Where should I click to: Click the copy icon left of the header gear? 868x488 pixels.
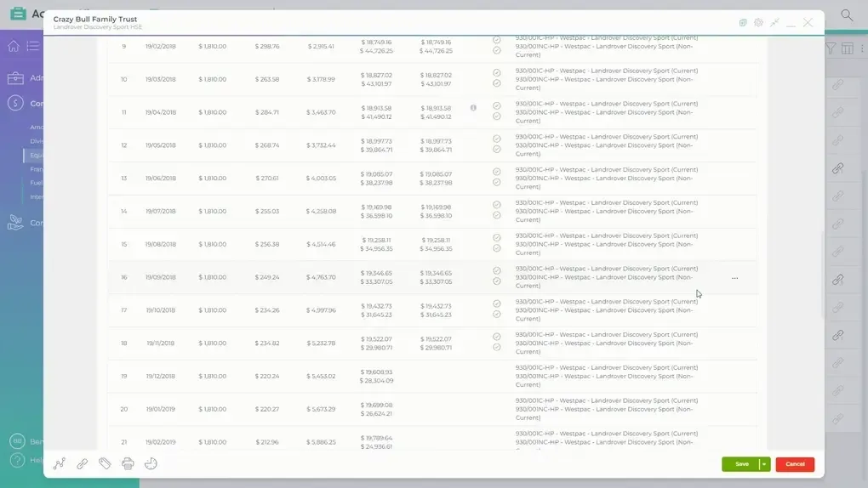tap(743, 23)
